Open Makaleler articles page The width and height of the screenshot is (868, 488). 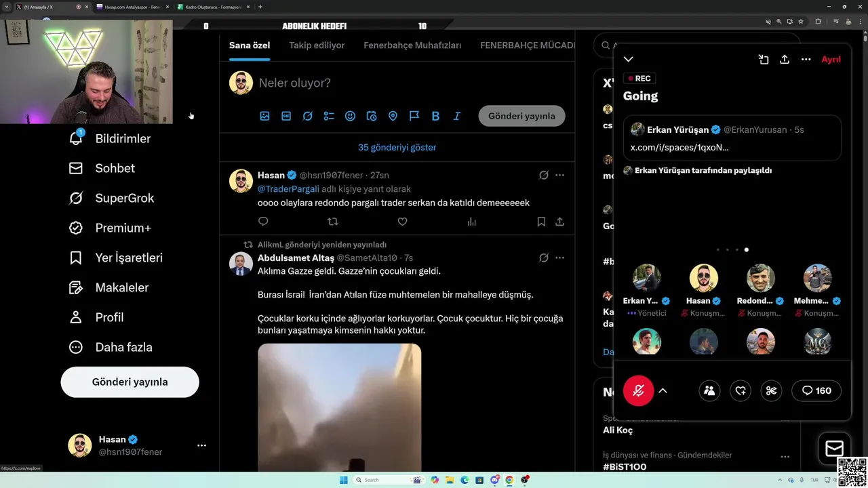108,287
